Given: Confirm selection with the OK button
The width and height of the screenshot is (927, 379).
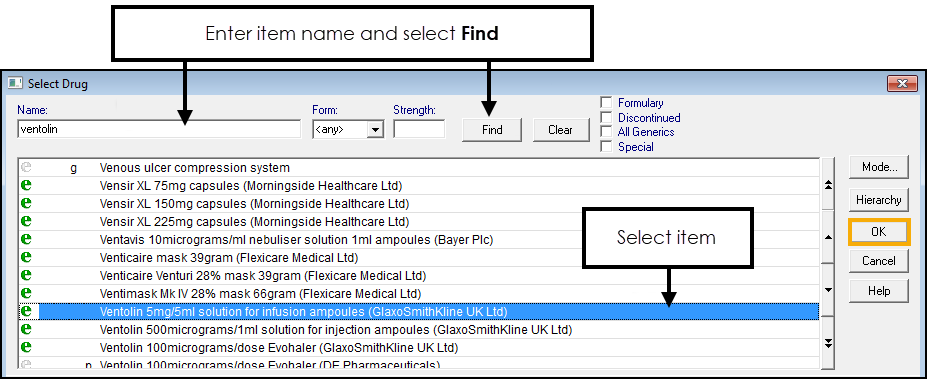Looking at the screenshot, I should pos(879,232).
